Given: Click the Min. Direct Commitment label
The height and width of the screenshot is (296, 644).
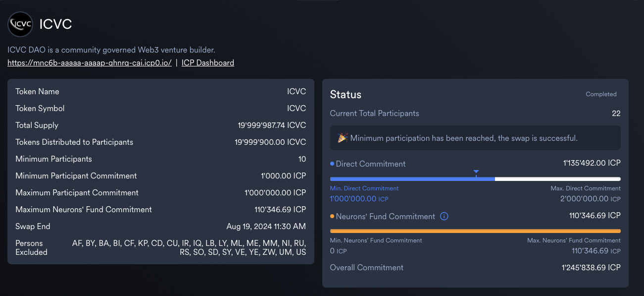Looking at the screenshot, I should pos(364,188).
